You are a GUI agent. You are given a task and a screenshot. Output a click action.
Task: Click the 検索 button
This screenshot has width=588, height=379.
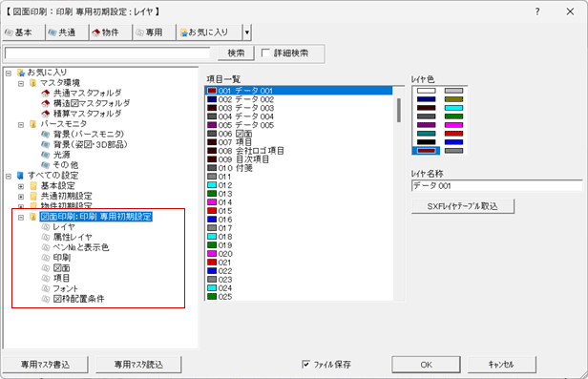[x=236, y=53]
